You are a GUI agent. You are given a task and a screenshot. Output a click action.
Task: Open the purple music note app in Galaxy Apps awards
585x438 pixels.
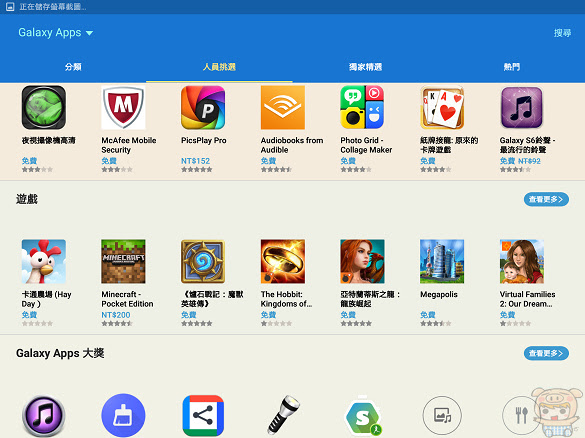pos(44,416)
